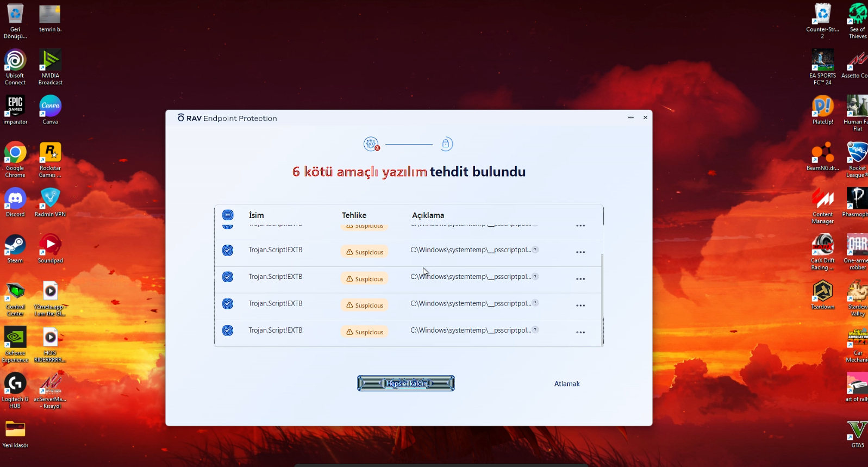Open the EA SPORTS FC 24 shortcut

(x=822, y=67)
